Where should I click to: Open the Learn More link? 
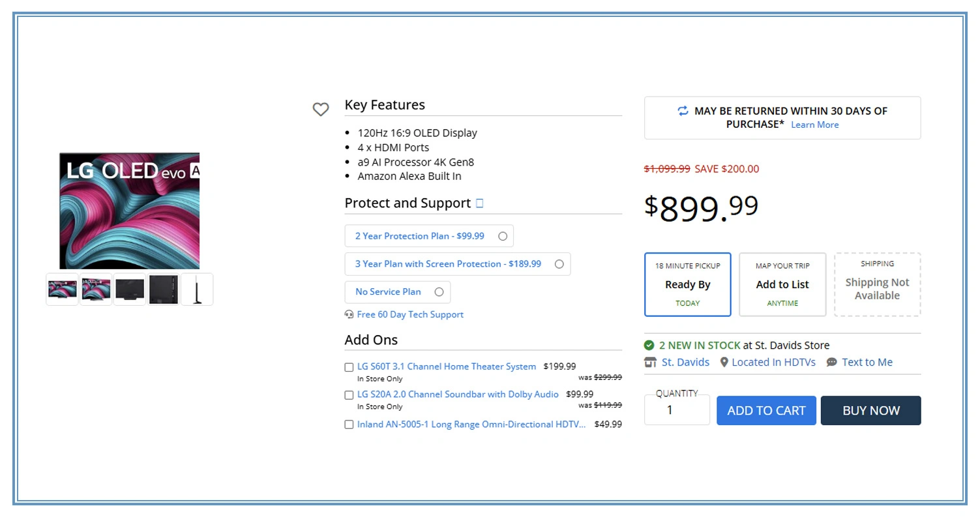tap(814, 125)
